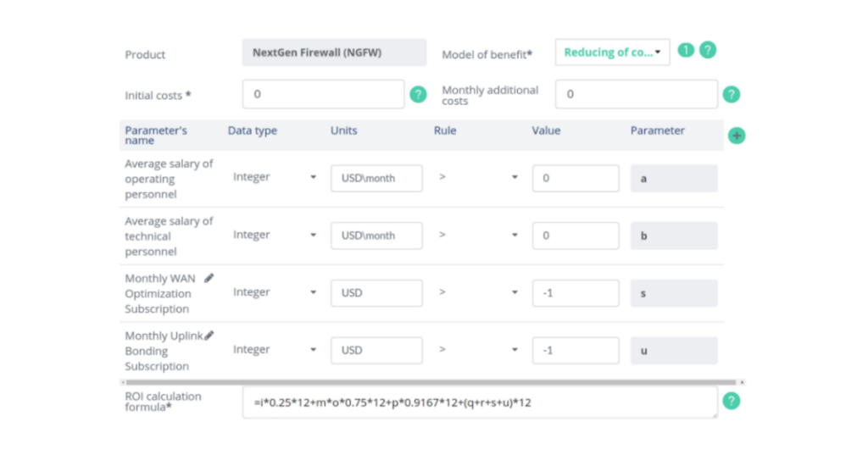Click value field for operating personnel salary
The height and width of the screenshot is (455, 868).
(x=576, y=178)
